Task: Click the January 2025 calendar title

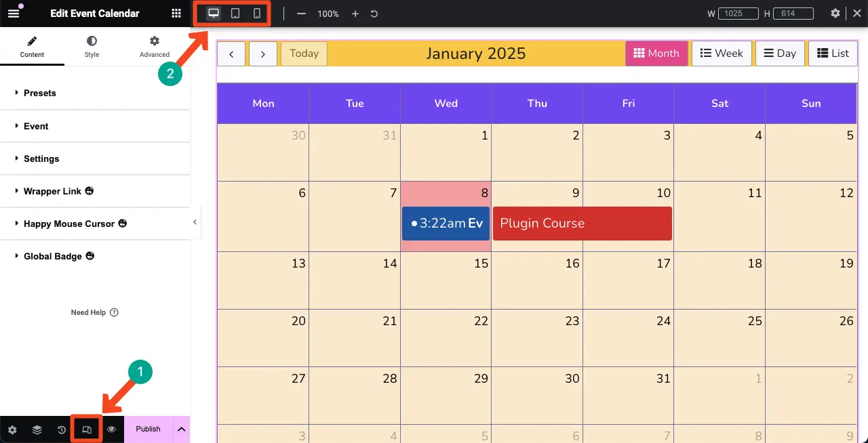Action: click(476, 54)
